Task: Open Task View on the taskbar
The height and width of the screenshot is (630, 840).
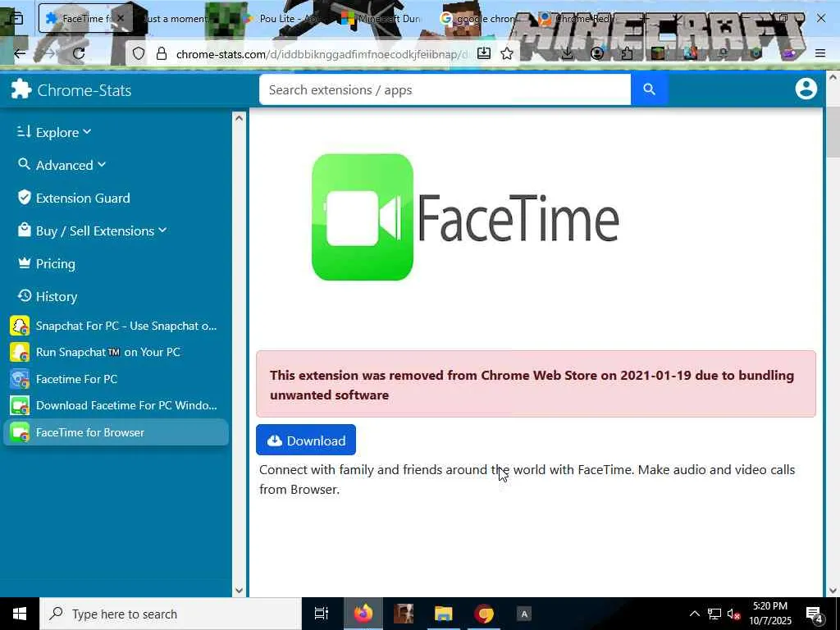Action: 321,614
